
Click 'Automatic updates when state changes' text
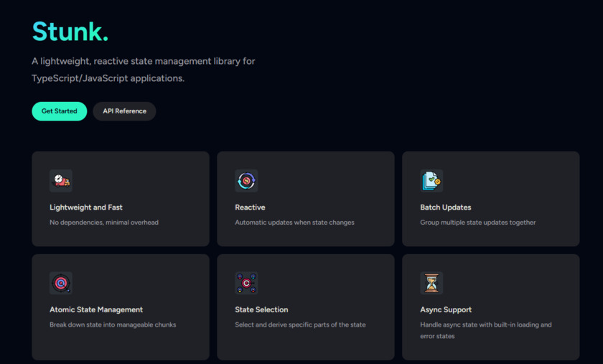pos(294,223)
